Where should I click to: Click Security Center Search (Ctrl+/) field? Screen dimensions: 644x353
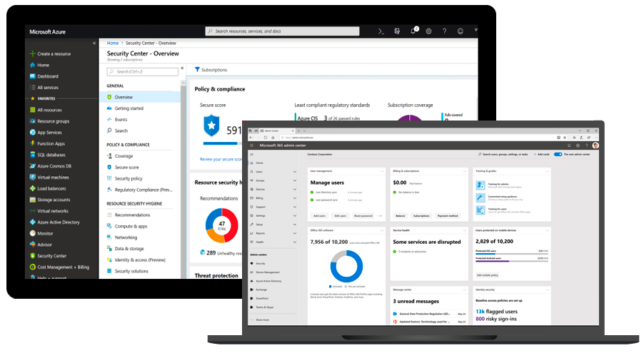(x=143, y=72)
